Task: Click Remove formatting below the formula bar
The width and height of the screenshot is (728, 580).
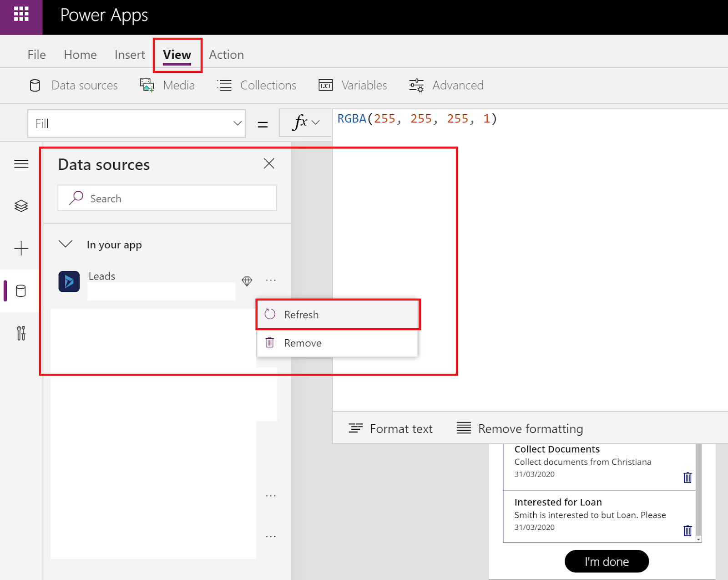Action: click(x=520, y=429)
